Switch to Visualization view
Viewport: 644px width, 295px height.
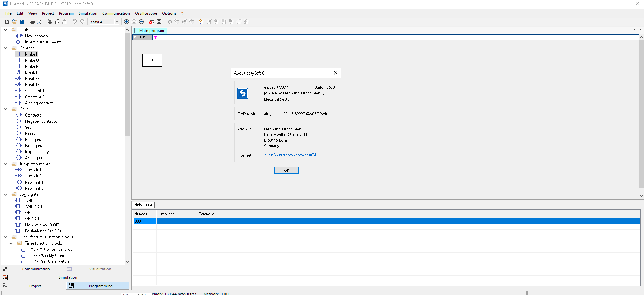pyautogui.click(x=100, y=269)
